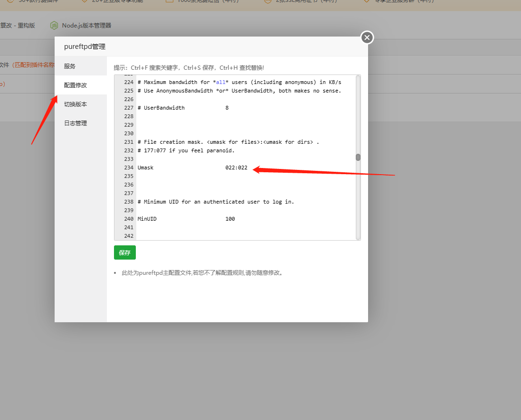Click the 'Use AnonymousBandwidth or UserBandwidth' comment line

(239, 91)
